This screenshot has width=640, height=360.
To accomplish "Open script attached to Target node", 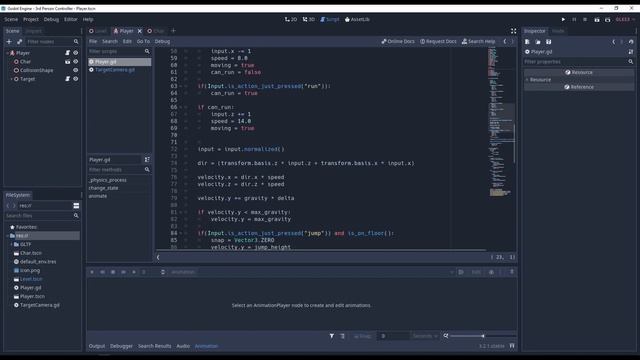I will [x=67, y=79].
